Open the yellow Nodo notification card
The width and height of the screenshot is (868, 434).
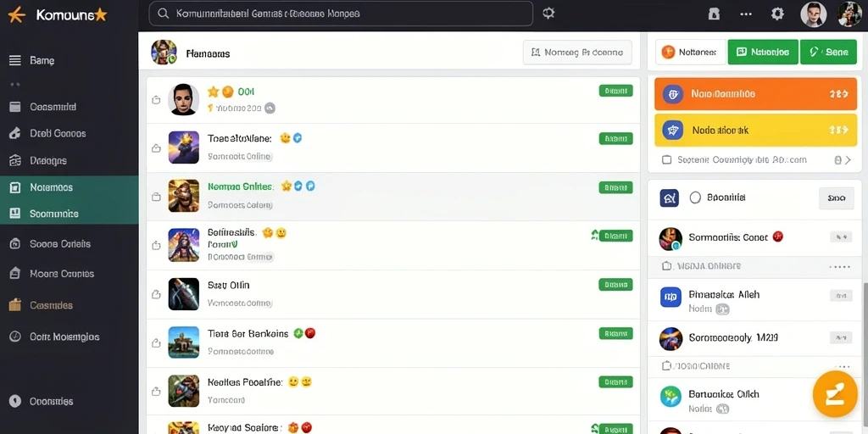coord(755,130)
